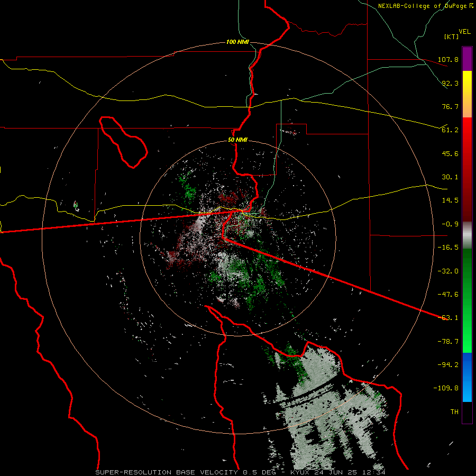Click the 107.8 legend value
Image resolution: width=476 pixels, height=476 pixels.
point(448,59)
